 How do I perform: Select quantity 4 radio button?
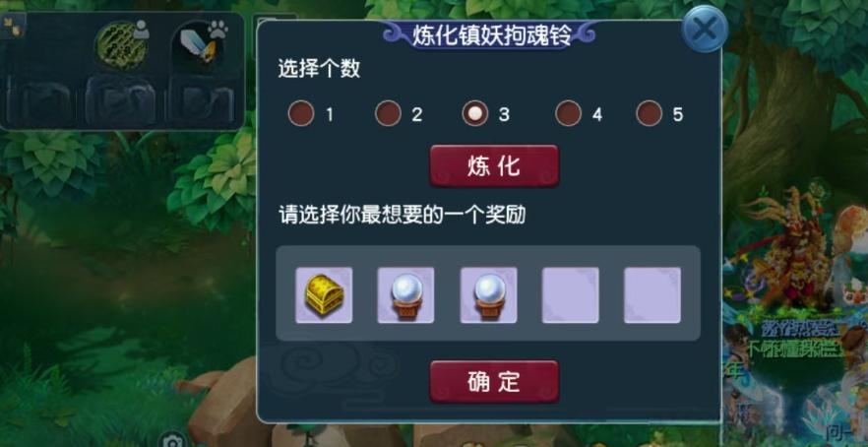click(569, 113)
